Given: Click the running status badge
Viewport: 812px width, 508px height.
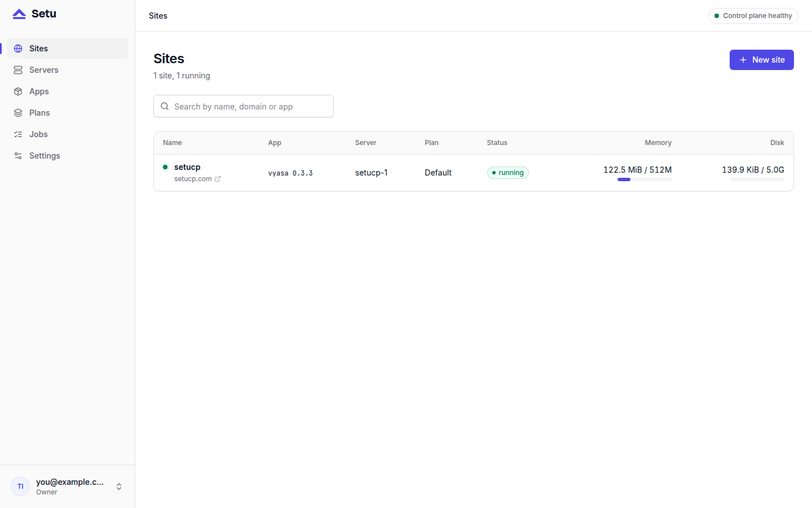Looking at the screenshot, I should tap(508, 173).
